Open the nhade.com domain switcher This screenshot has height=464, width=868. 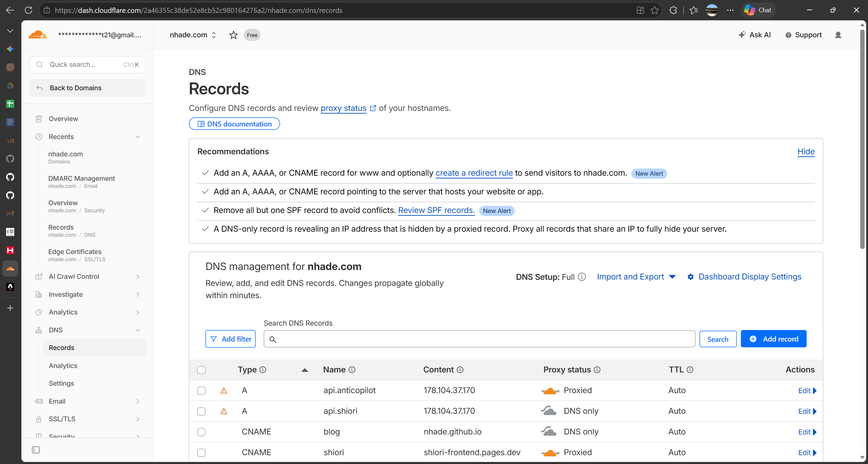click(193, 35)
